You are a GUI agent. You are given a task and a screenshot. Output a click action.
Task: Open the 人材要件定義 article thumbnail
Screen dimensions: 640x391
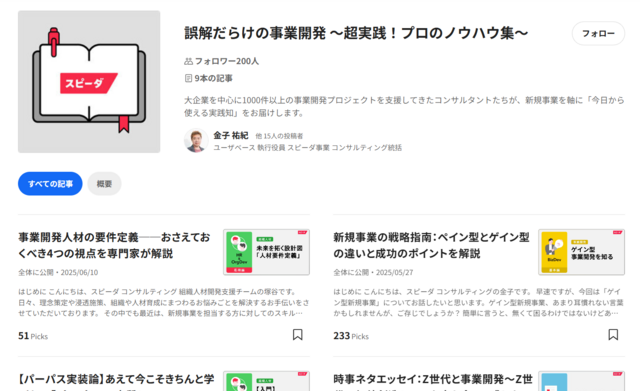point(267,252)
